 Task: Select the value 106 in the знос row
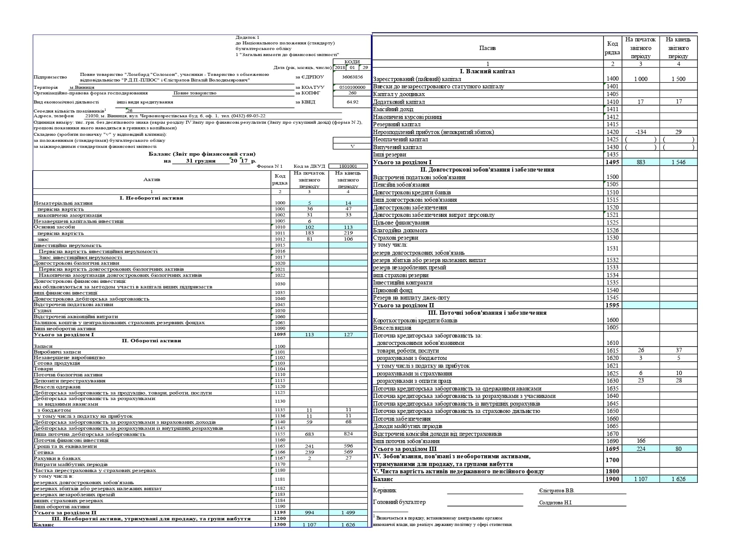348,239
